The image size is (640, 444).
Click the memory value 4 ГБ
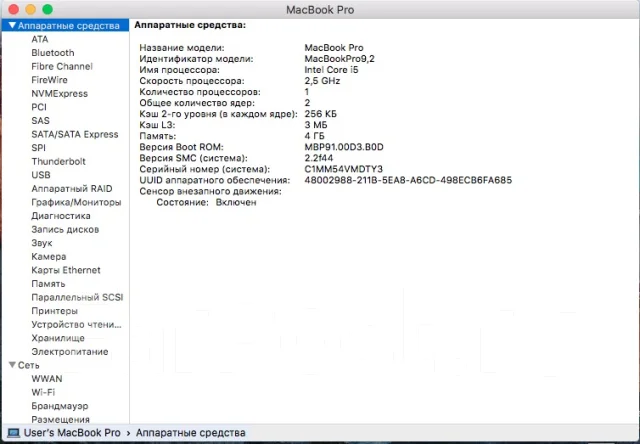[x=314, y=136]
